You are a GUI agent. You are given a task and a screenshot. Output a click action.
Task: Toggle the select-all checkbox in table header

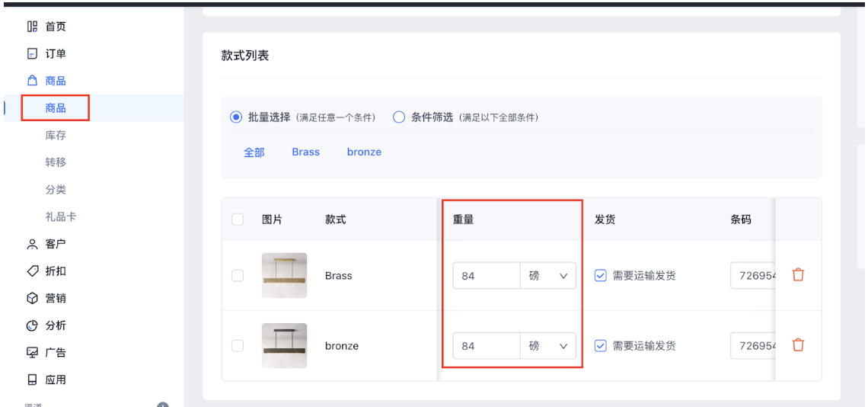point(238,220)
